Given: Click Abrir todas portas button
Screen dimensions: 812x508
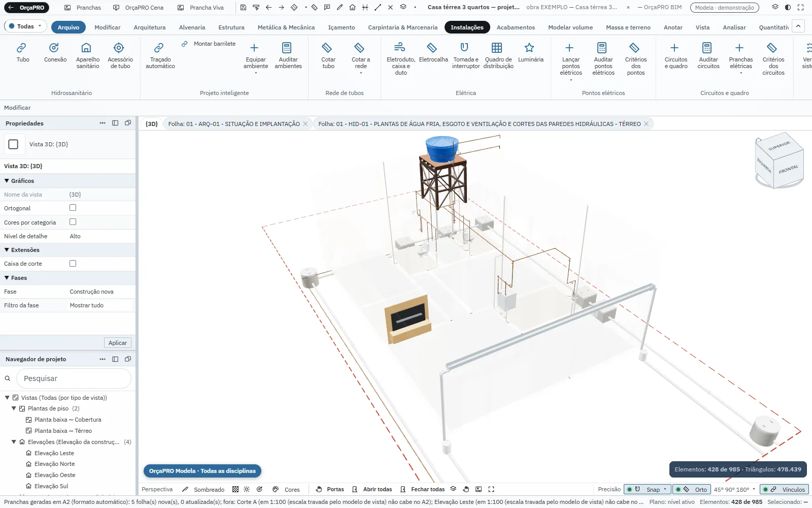Looking at the screenshot, I should pyautogui.click(x=373, y=489).
